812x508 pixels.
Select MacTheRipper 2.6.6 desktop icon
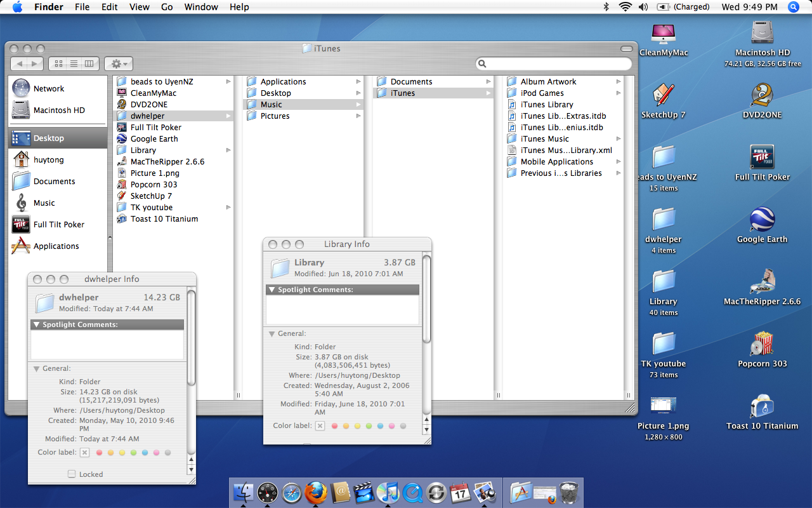pos(762,282)
